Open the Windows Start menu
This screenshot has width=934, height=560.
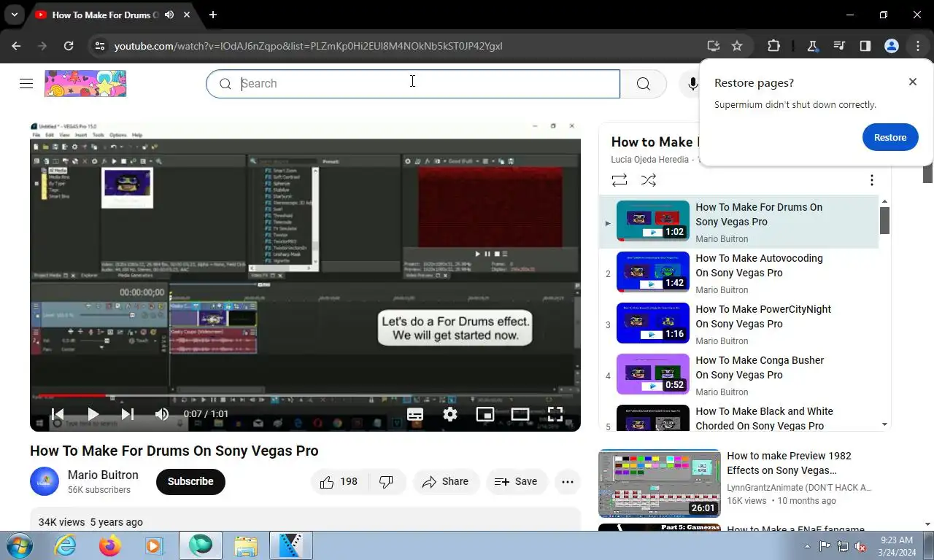click(18, 545)
